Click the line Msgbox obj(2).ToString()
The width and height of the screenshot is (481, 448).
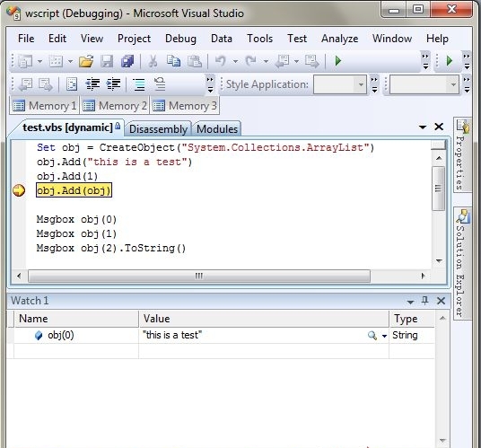tap(111, 248)
